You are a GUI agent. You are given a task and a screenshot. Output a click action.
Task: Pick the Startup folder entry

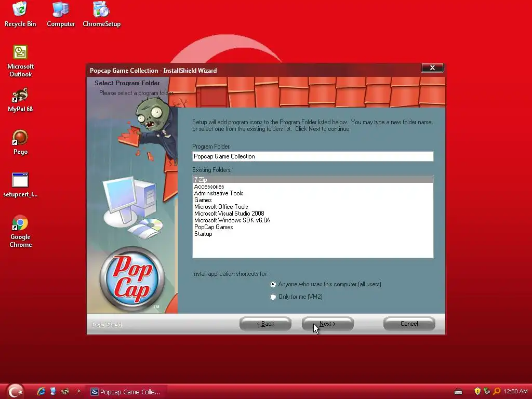313,234
